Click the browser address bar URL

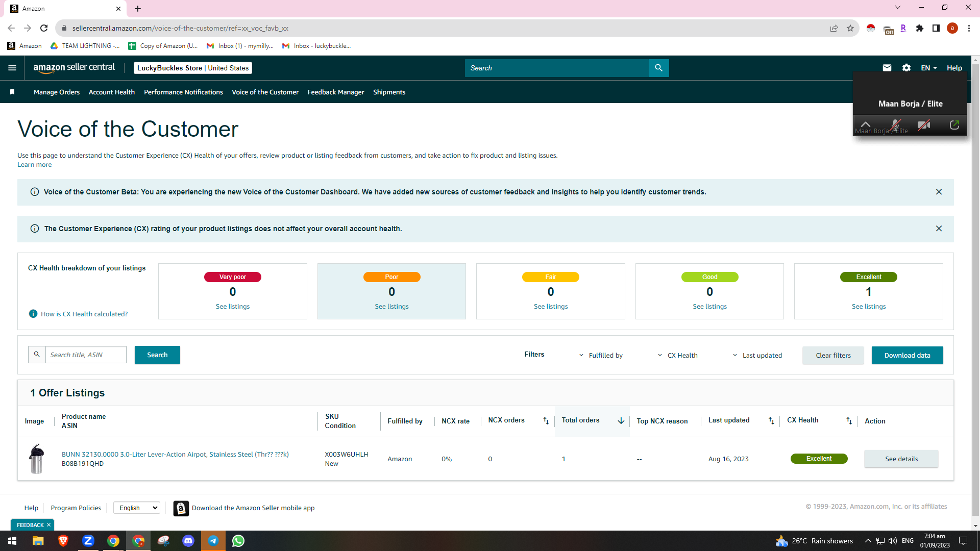click(180, 28)
